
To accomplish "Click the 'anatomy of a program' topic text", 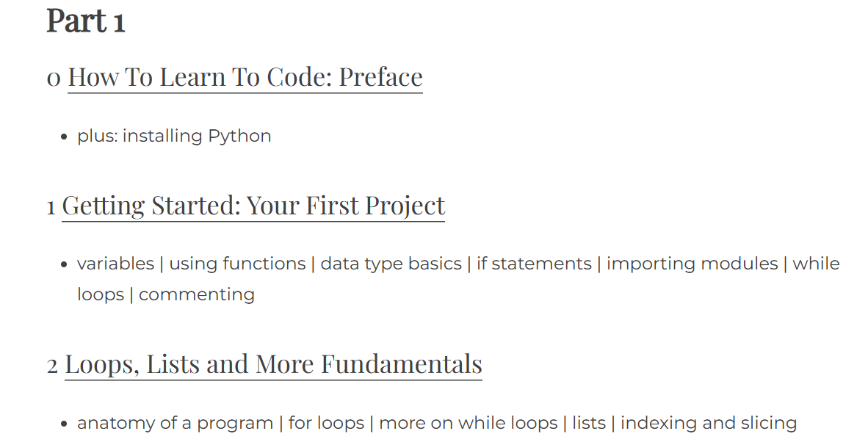I will tap(175, 423).
